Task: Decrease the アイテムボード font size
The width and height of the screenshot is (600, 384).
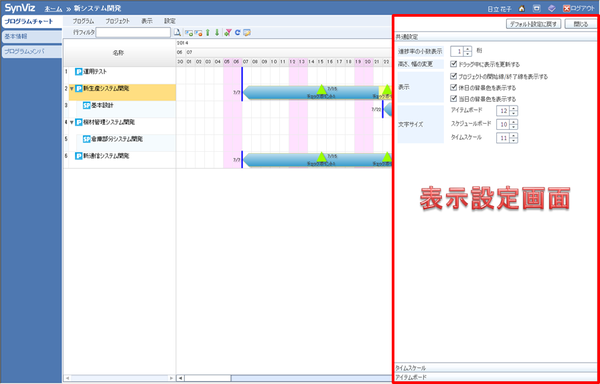Action: point(514,113)
